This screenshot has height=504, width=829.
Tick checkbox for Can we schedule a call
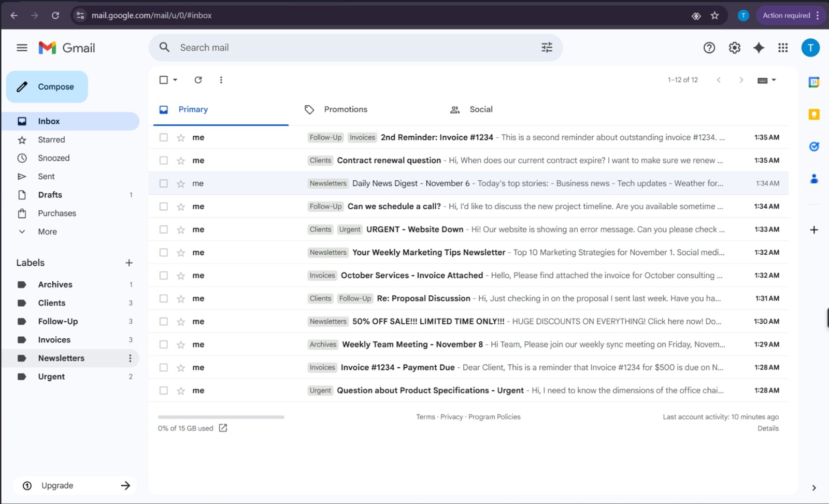(164, 206)
